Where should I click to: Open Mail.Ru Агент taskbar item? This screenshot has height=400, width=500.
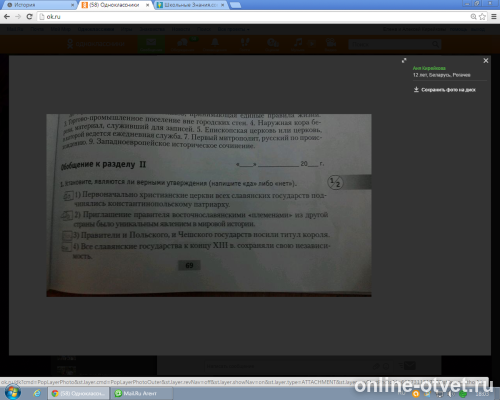(141, 393)
